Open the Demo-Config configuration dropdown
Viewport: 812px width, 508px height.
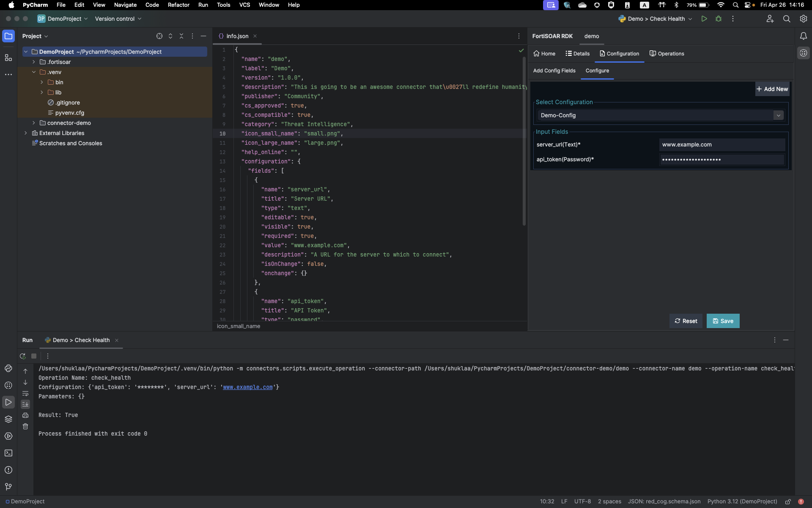point(778,115)
